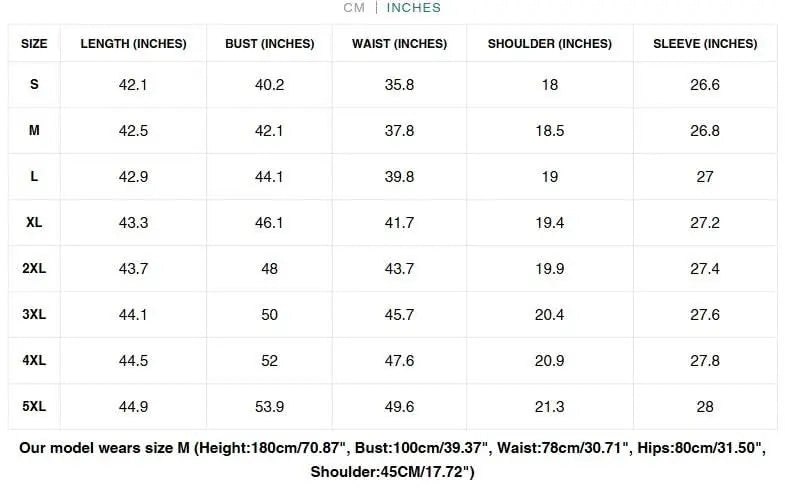Switch to the CM unit tab
This screenshot has height=493, width=786.
(x=354, y=8)
